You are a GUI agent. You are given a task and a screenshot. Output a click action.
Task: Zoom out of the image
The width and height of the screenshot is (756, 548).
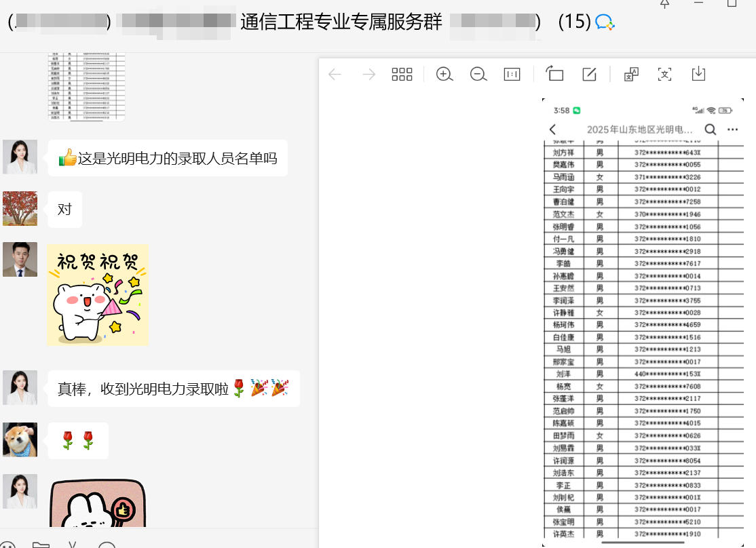click(x=478, y=75)
